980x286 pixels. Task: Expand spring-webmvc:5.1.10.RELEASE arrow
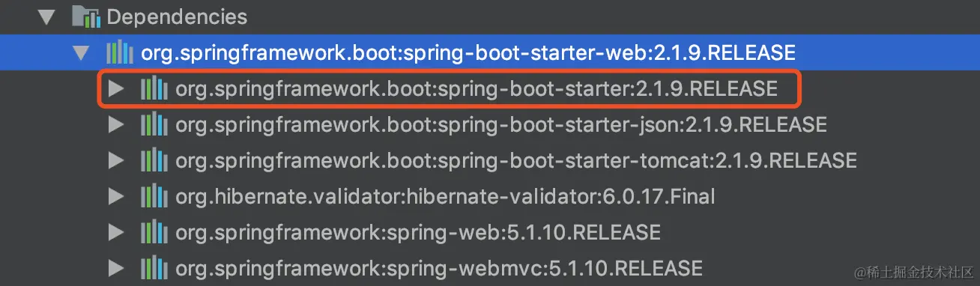pos(115,268)
